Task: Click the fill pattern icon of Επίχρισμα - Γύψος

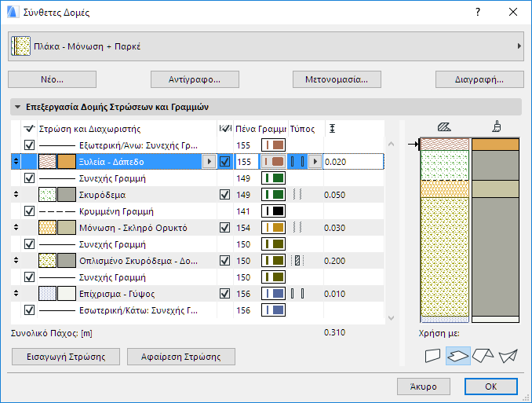Action: pos(47,294)
